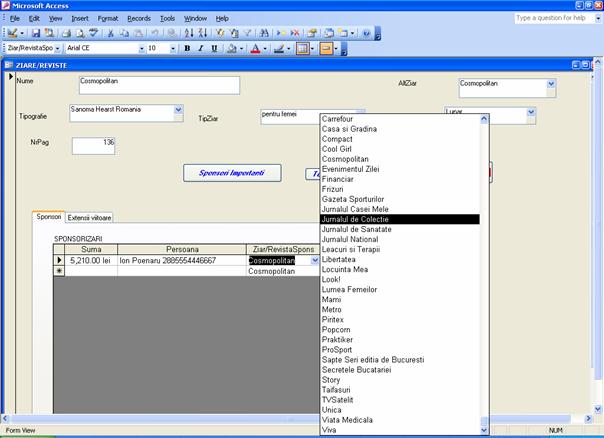Toggle Italic formatting
Viewport: 604px width, 438px height.
tap(200, 48)
